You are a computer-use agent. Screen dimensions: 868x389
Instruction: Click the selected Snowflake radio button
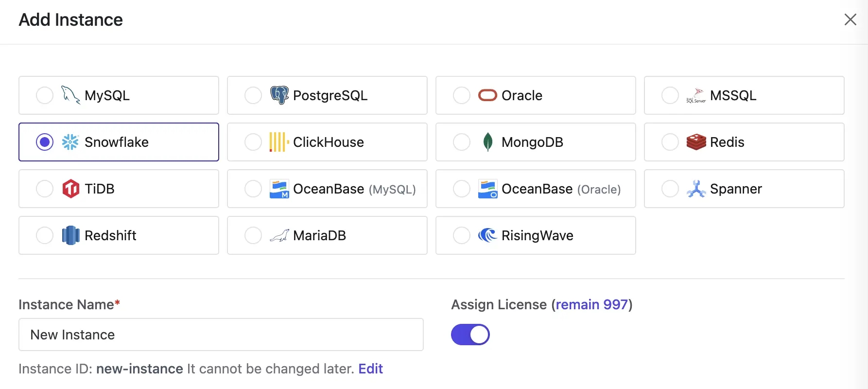(45, 142)
